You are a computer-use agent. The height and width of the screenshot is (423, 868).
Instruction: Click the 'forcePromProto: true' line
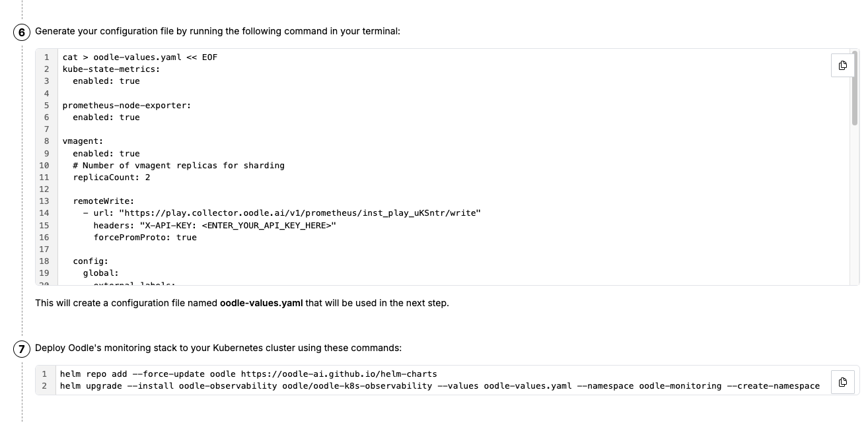pos(145,238)
